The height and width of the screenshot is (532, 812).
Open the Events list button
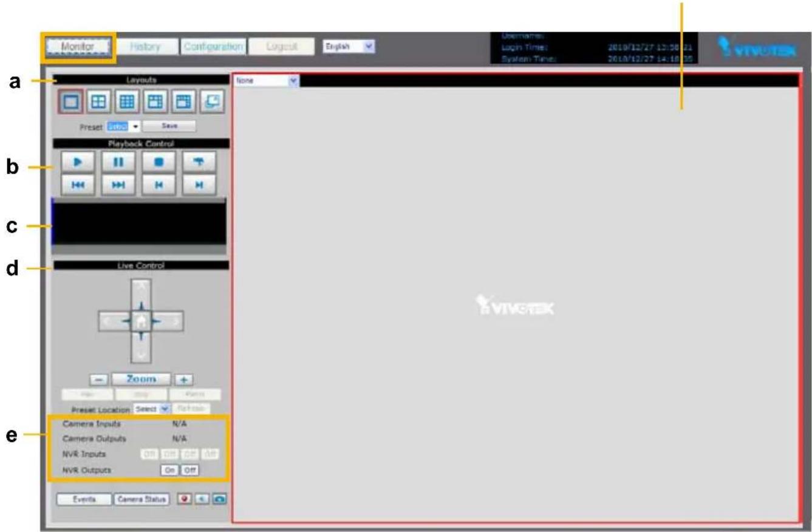(84, 499)
